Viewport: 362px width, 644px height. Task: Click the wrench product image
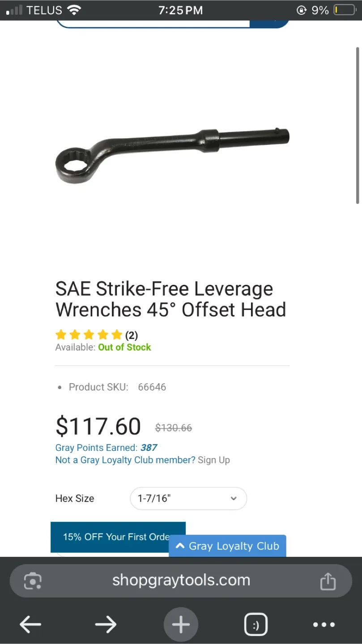(172, 154)
